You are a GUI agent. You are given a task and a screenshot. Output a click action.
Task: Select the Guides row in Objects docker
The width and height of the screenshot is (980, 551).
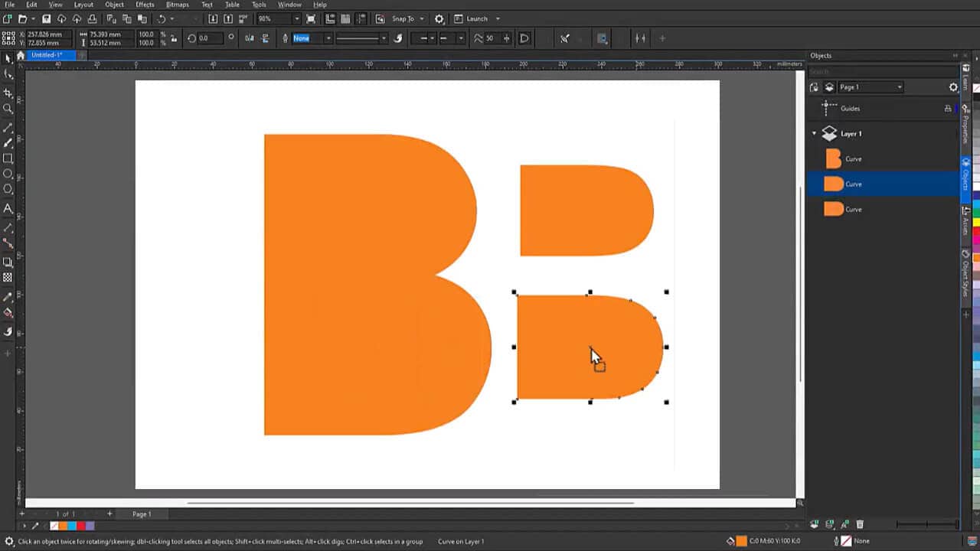point(882,109)
